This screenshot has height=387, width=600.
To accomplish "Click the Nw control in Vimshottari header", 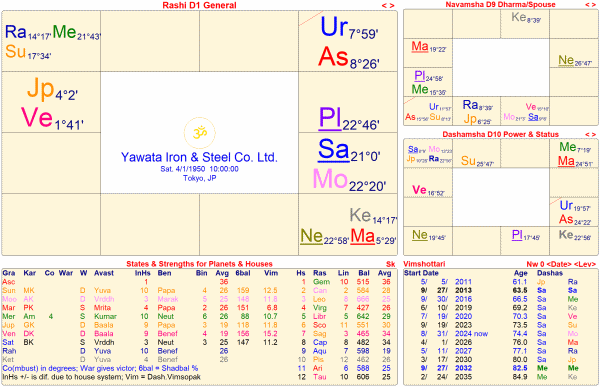I will pyautogui.click(x=532, y=264).
